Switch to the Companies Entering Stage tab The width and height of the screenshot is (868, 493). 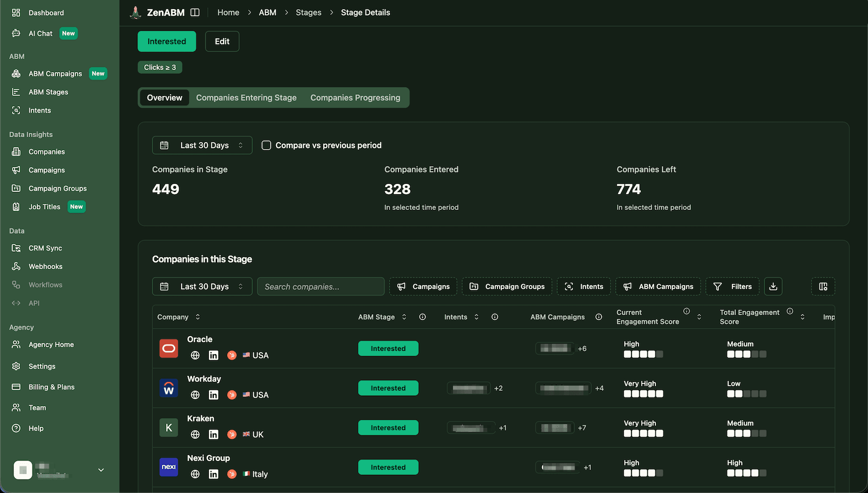246,98
